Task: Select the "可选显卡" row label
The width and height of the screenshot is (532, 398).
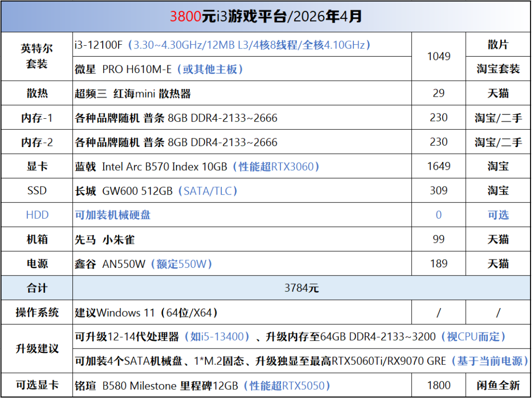Action: [x=37, y=386]
